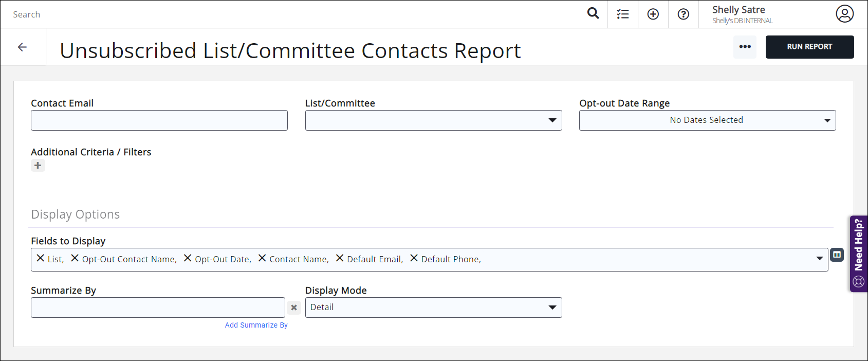Viewport: 868px width, 361px height.
Task: Go back using the left arrow
Action: pyautogui.click(x=22, y=47)
